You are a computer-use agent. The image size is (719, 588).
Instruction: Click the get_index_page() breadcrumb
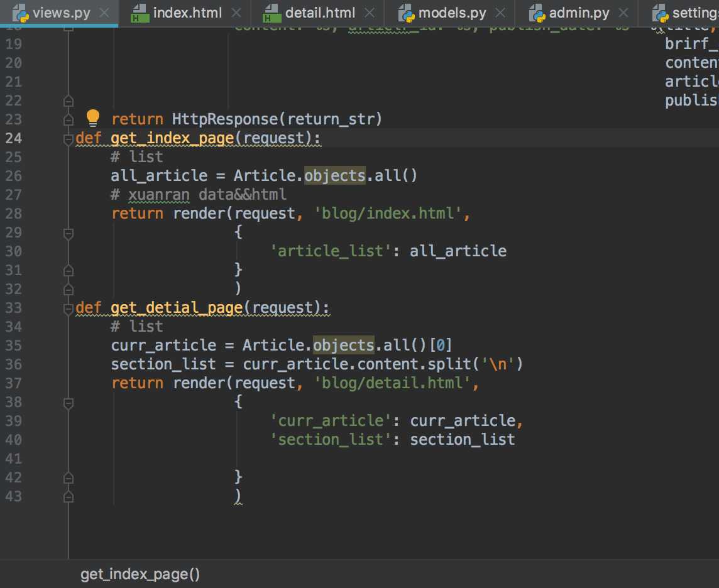coord(140,574)
